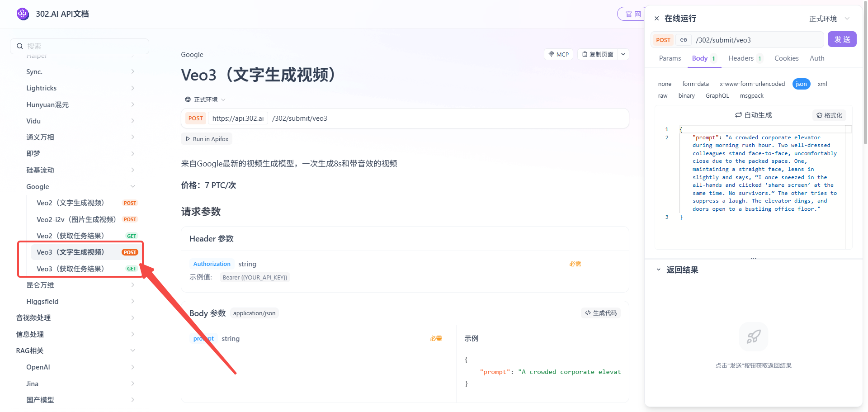Open the Params tab

point(670,58)
